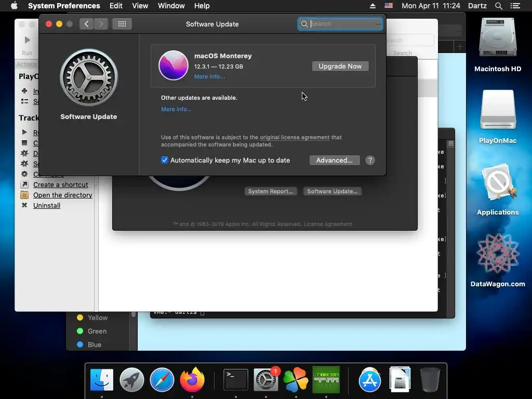Open More info link under Other updates

(176, 109)
